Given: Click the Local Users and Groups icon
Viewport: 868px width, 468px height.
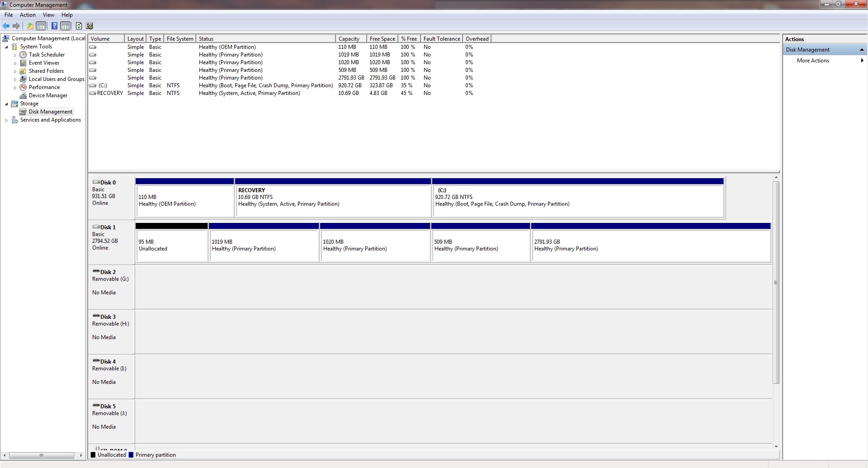Looking at the screenshot, I should [23, 79].
